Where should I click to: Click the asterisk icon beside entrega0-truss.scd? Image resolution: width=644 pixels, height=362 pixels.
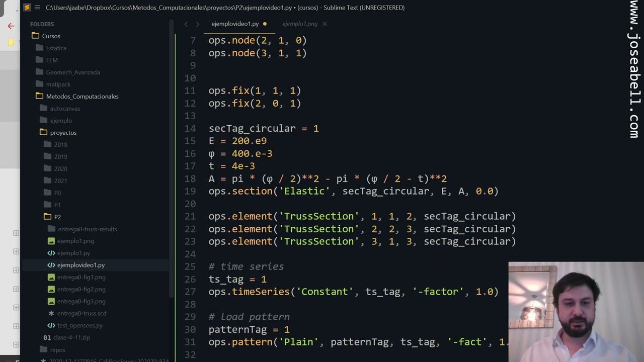(x=51, y=314)
